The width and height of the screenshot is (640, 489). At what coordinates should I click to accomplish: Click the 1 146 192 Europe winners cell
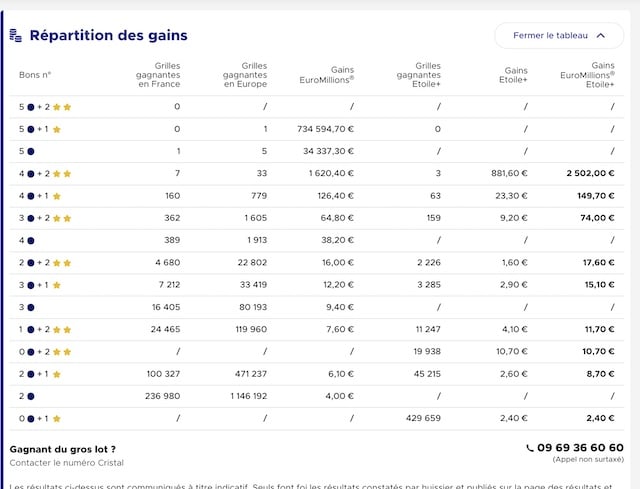tap(249, 396)
